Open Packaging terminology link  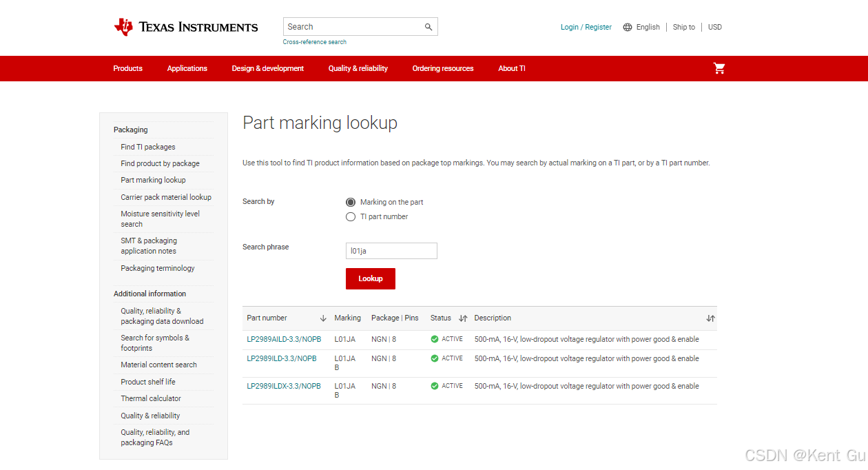(x=158, y=268)
